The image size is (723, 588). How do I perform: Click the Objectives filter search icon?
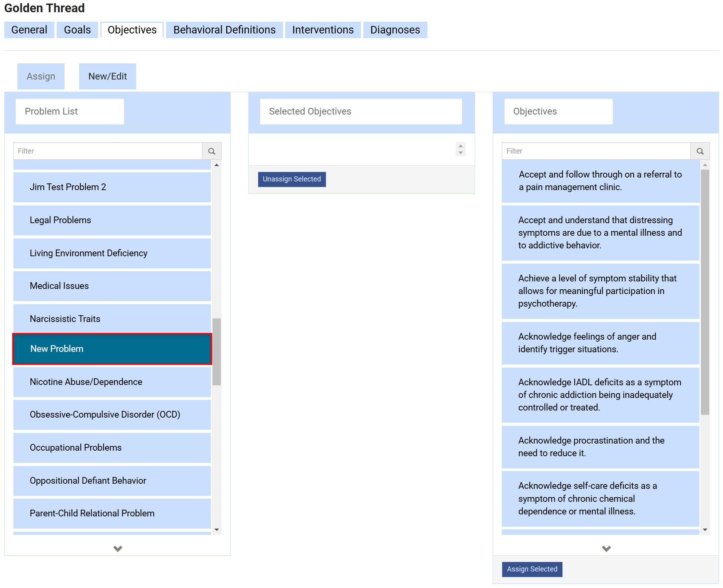coord(700,151)
